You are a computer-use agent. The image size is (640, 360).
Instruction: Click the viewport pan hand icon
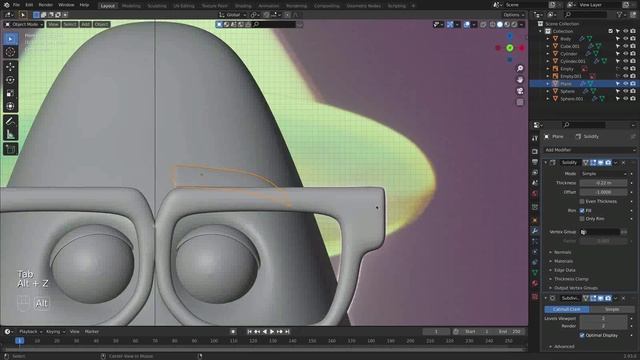520,79
